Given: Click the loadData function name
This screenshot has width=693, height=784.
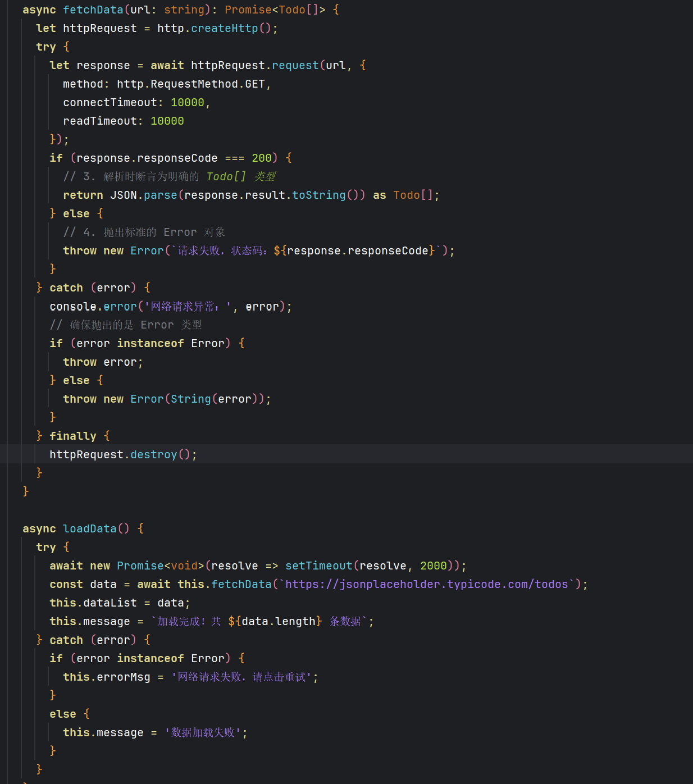Looking at the screenshot, I should click(x=90, y=528).
